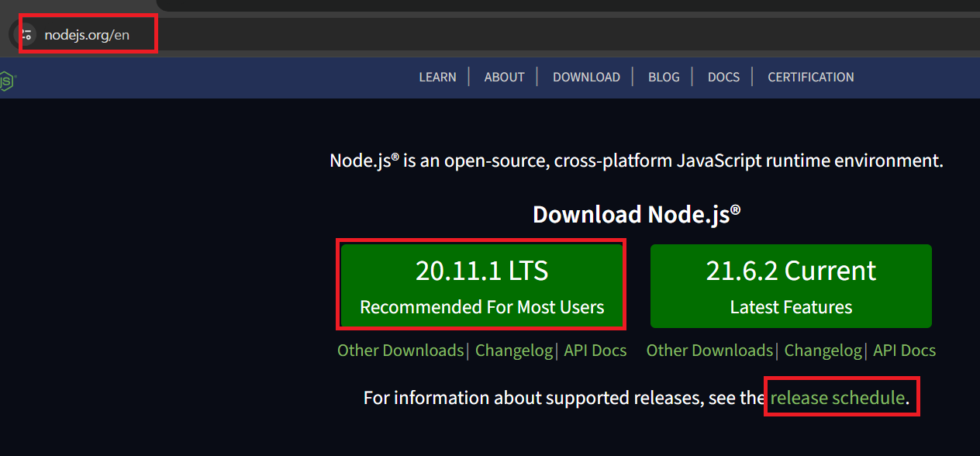This screenshot has width=980, height=456.
Task: Select the nodejs.org/en URL field
Action: tap(87, 35)
